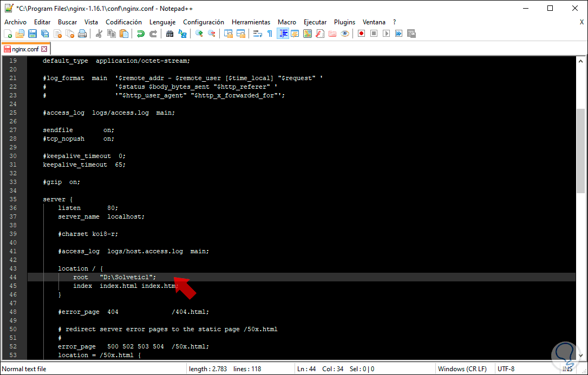
Task: Click the 'listen 80;' line text
Action: pos(88,208)
